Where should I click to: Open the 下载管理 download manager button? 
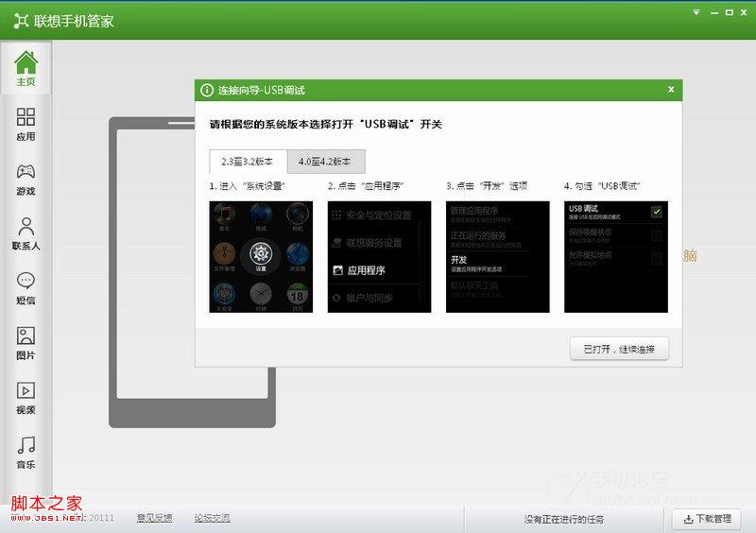point(707,519)
